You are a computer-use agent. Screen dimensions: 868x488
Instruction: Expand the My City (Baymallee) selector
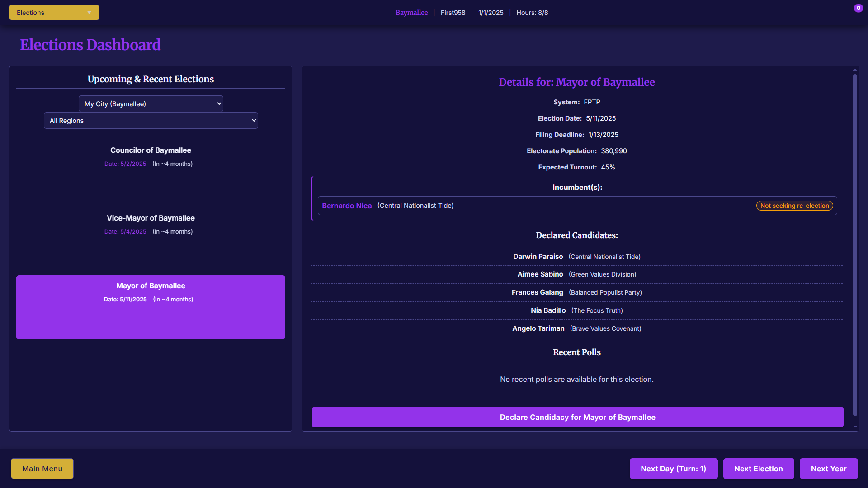[x=151, y=103]
